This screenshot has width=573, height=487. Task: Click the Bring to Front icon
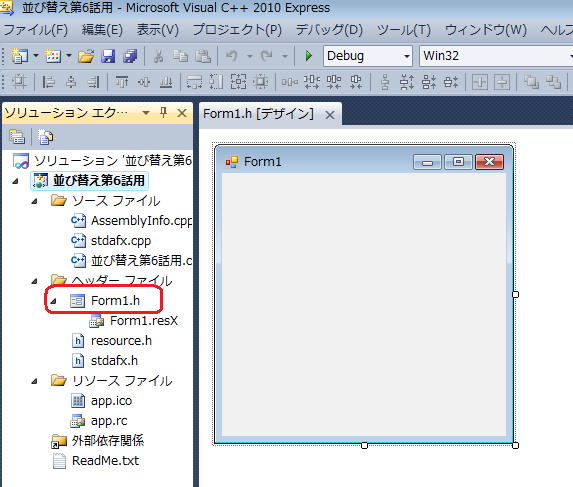pos(531,82)
